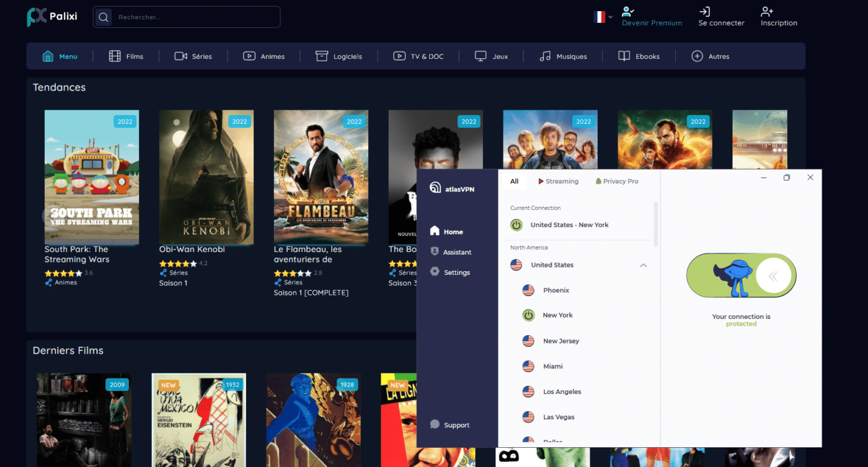
Task: Open the French flag language dropdown
Action: [x=603, y=17]
